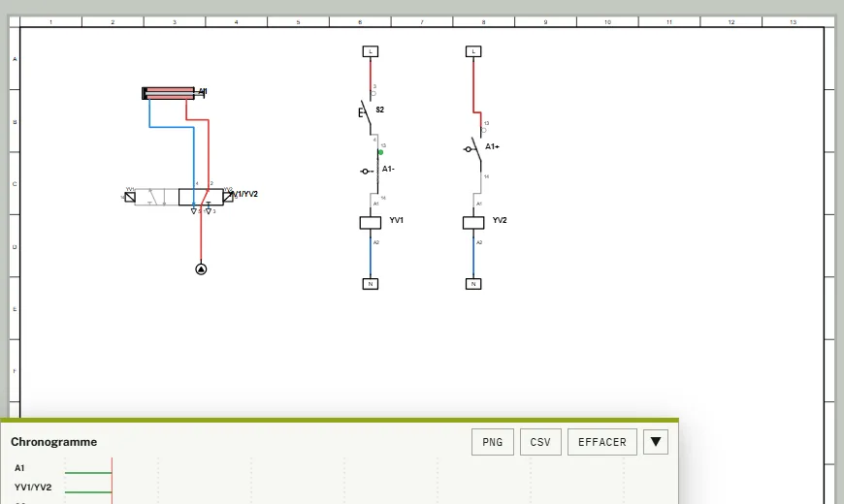844x504 pixels.
Task: Click the A1+ label text
Action: tap(492, 146)
